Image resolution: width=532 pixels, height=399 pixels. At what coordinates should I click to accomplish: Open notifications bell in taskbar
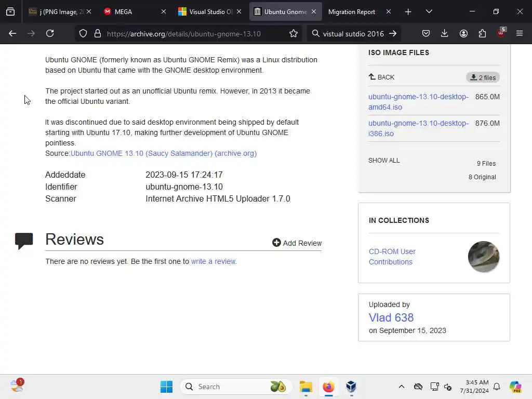497,387
